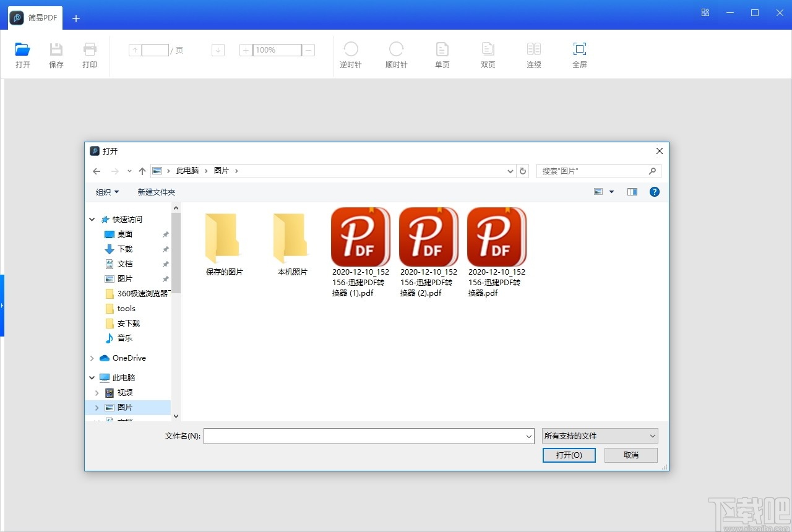Click the 取消 button
The width and height of the screenshot is (792, 532).
[x=631, y=455]
